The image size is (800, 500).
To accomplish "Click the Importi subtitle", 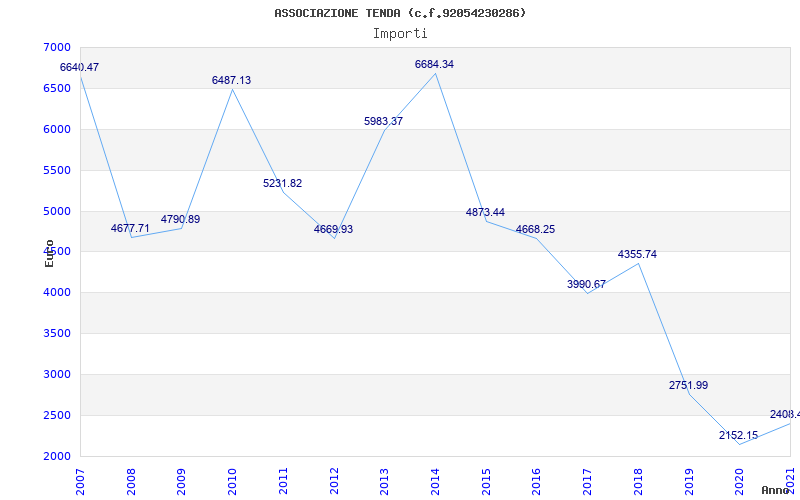I will pos(400,34).
